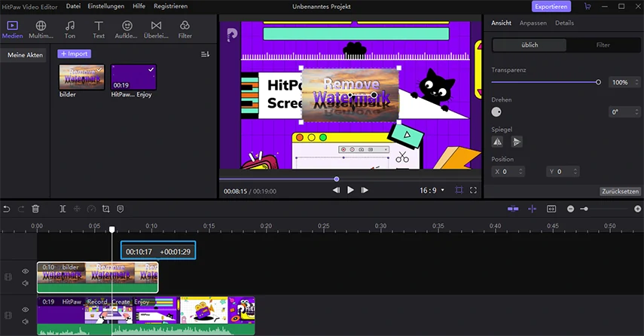Delete selected clip with trash icon
Image resolution: width=644 pixels, height=336 pixels.
[35, 209]
